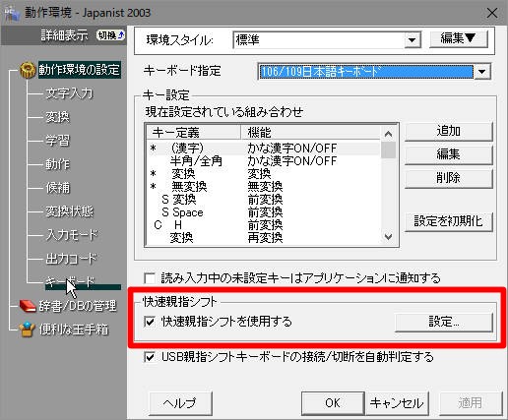Select the S 変換 前変換 row

[264, 200]
